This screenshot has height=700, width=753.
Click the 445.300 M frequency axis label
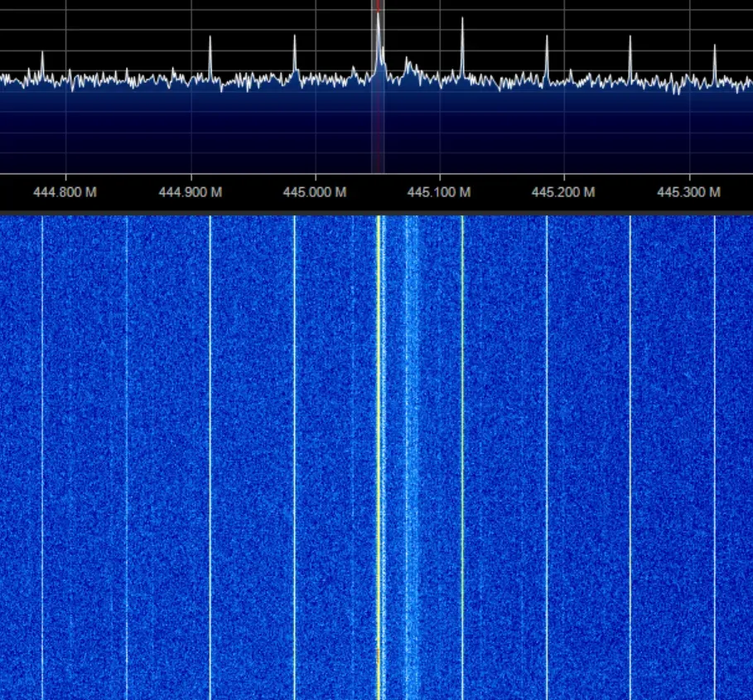688,192
